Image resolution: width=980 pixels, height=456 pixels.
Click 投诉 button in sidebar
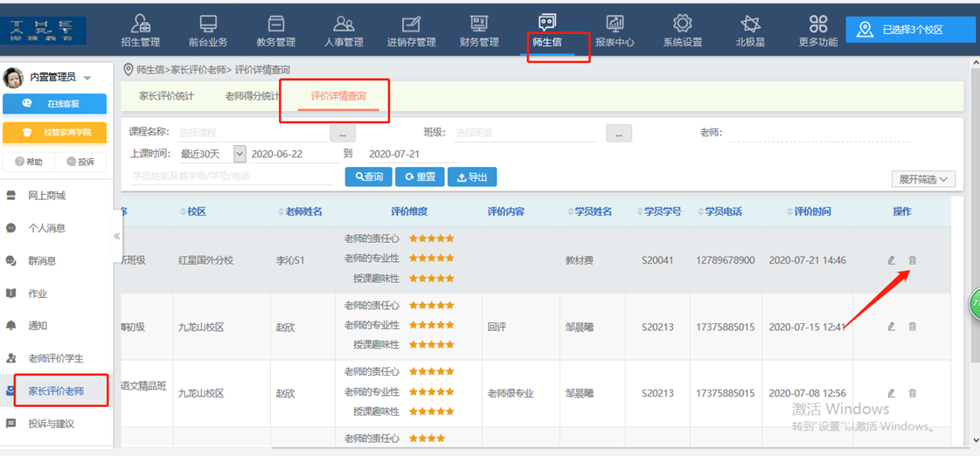pos(80,162)
